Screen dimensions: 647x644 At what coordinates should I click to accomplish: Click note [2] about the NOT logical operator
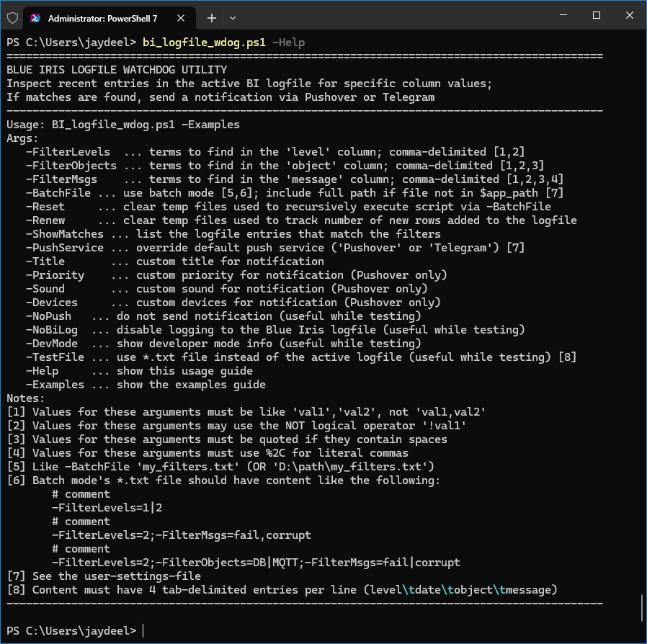click(x=236, y=425)
